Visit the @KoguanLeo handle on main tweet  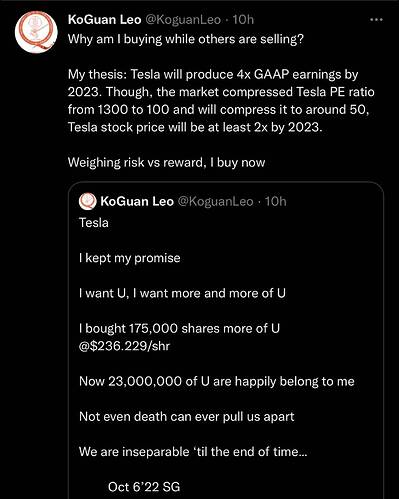tap(183, 20)
